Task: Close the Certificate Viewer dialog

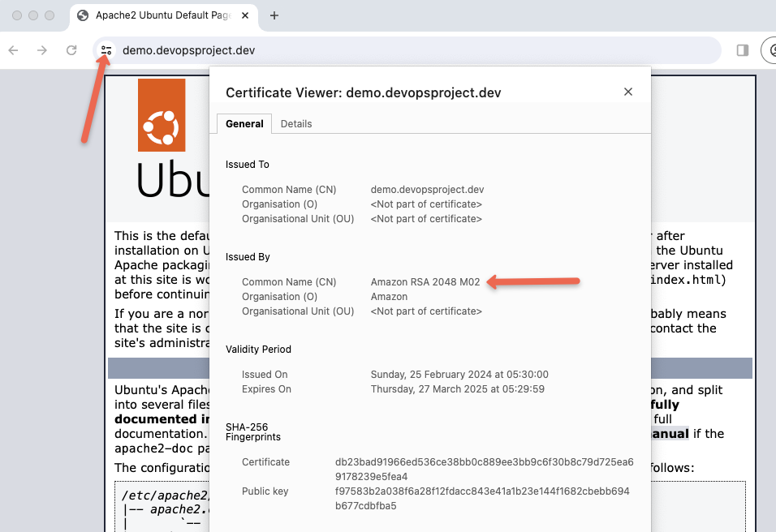Action: 628,92
